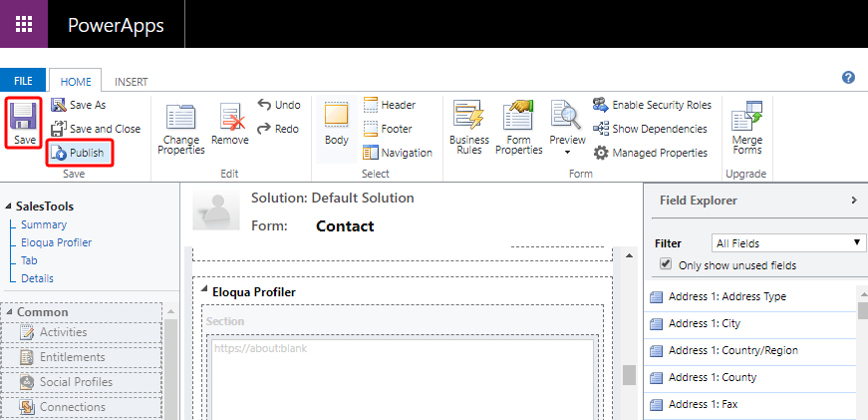The image size is (868, 420).
Task: Click the PowerApps title
Action: (116, 25)
